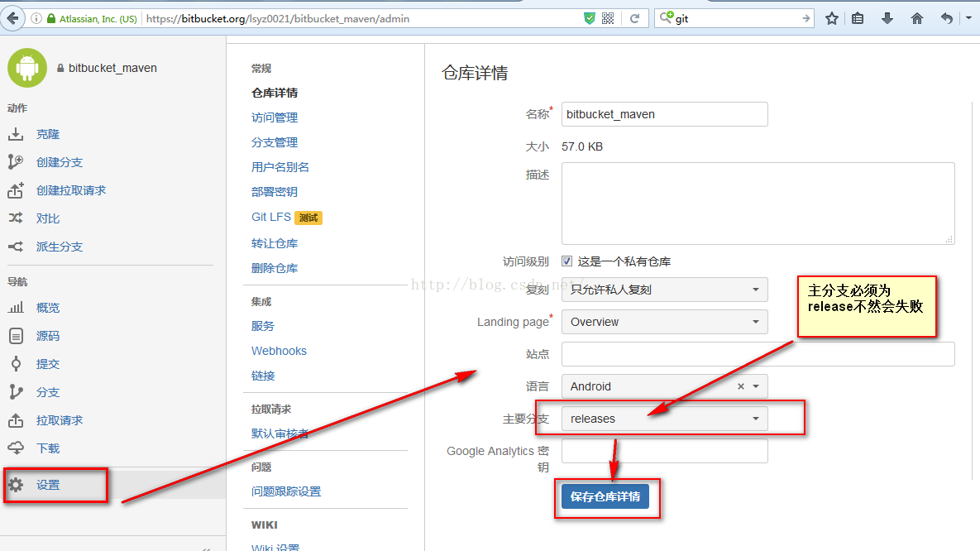Open the Landing page Overview dropdown
This screenshot has width=980, height=551.
tap(664, 322)
